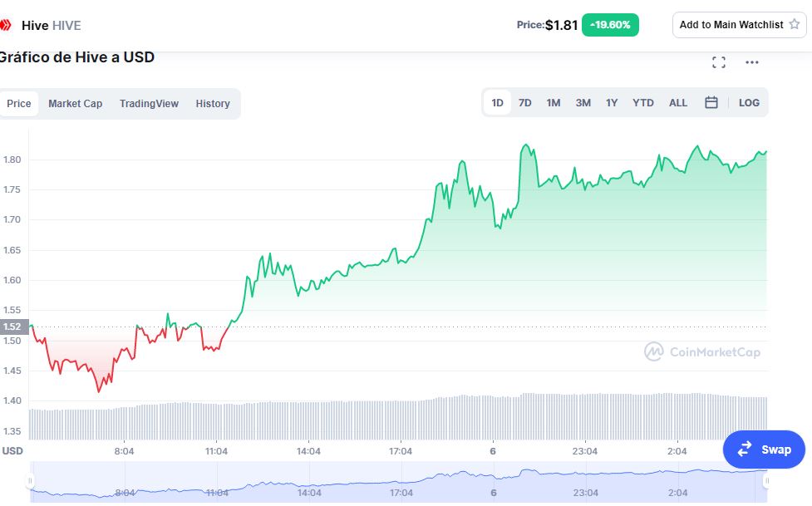The height and width of the screenshot is (506, 812).
Task: Click the Gráfico de Hive a USD heading
Action: pos(76,57)
